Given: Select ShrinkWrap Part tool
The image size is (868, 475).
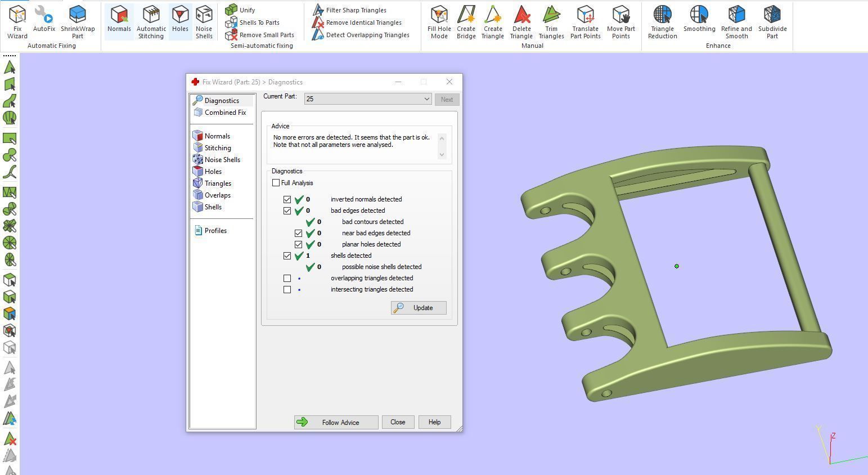Looking at the screenshot, I should coord(78,22).
